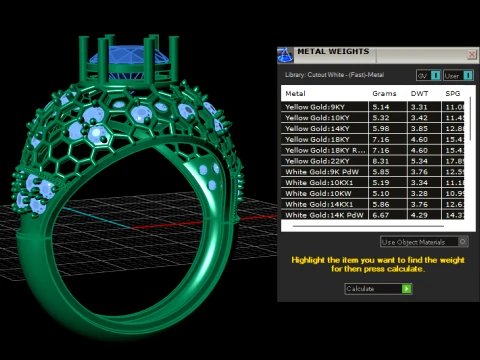Click the vertical scrollbar of metals list

pyautogui.click(x=470, y=118)
